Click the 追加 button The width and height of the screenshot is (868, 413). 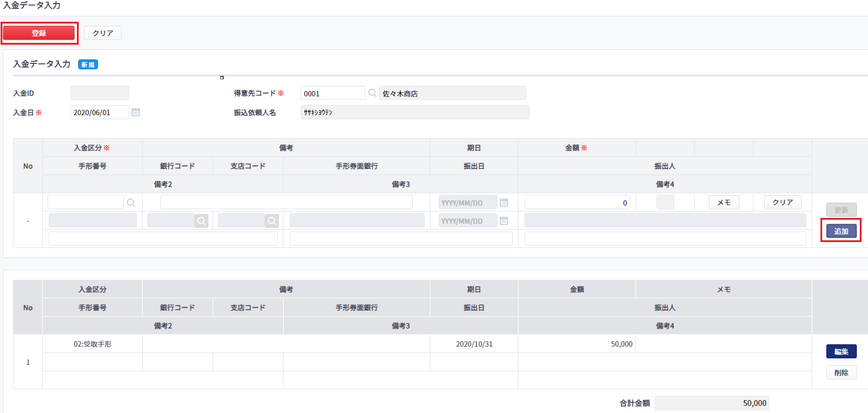pos(842,231)
